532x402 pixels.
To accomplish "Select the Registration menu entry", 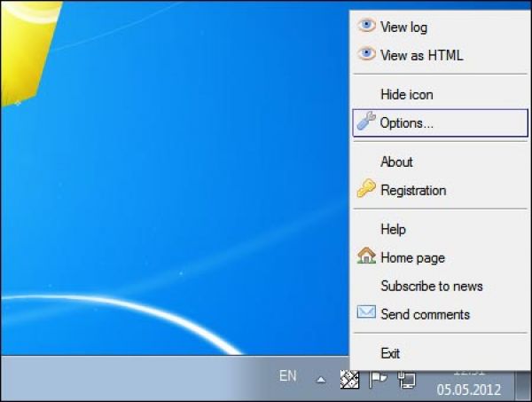I will (441, 190).
